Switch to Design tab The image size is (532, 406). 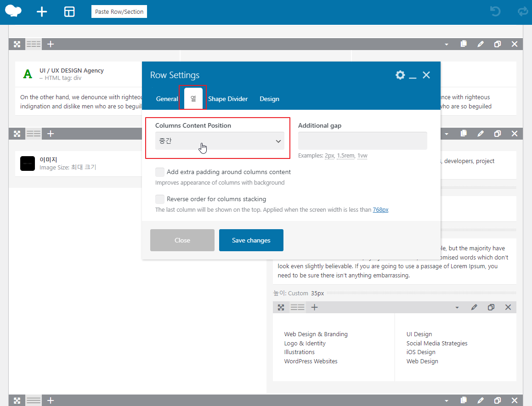269,99
